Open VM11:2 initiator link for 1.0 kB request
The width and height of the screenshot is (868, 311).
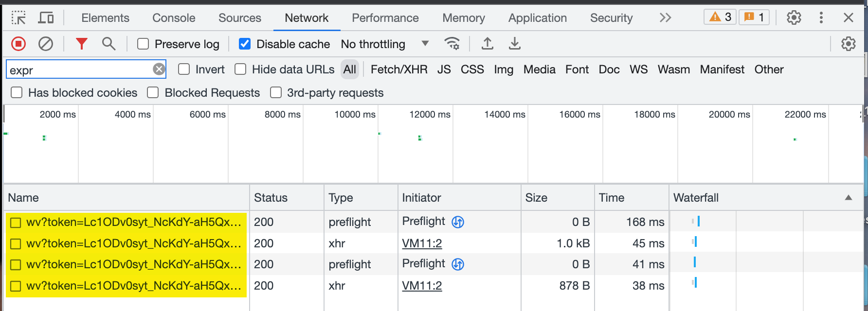(422, 243)
